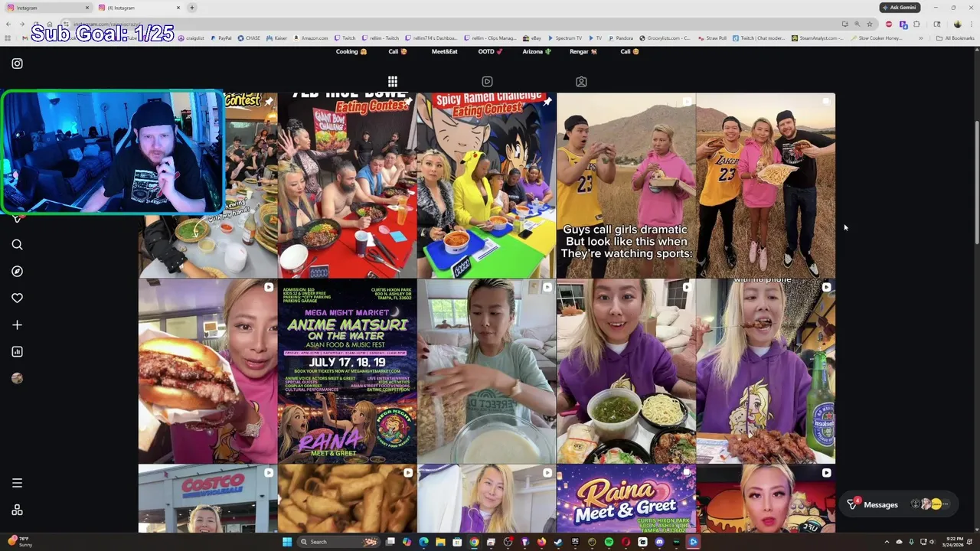Open the Spicy Ramen Challenge post
Image resolution: width=980 pixels, height=551 pixels.
487,185
